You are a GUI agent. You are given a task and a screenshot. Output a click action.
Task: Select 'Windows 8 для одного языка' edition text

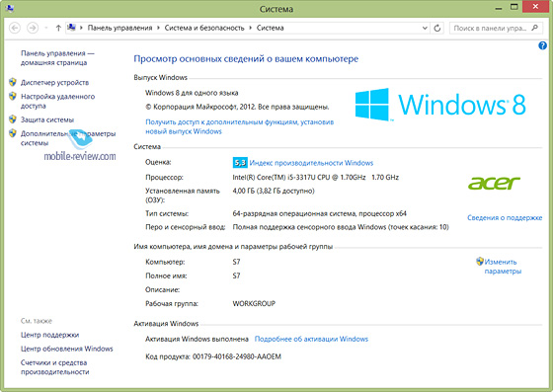pyautogui.click(x=192, y=93)
